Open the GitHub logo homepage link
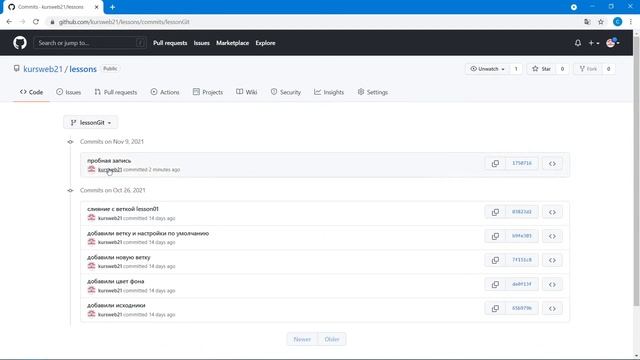This screenshot has width=640, height=360. 20,42
